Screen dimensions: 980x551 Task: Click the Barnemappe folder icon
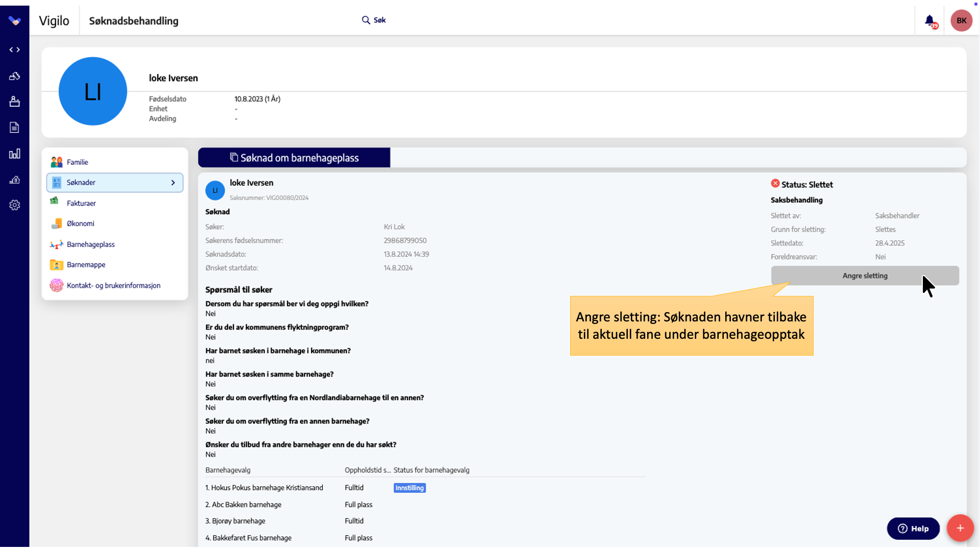coord(57,265)
